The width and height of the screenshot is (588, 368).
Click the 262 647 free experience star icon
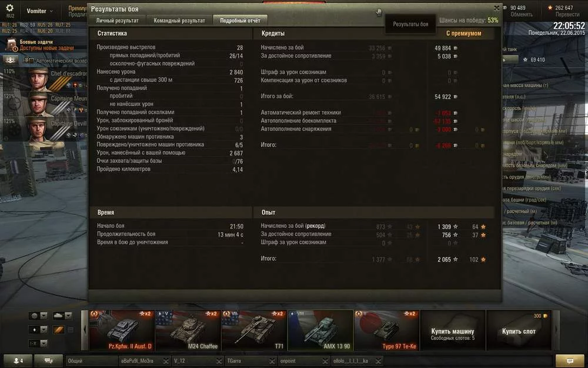550,8
